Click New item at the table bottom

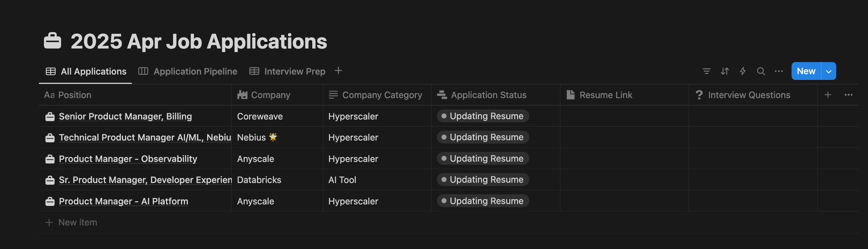pyautogui.click(x=71, y=222)
